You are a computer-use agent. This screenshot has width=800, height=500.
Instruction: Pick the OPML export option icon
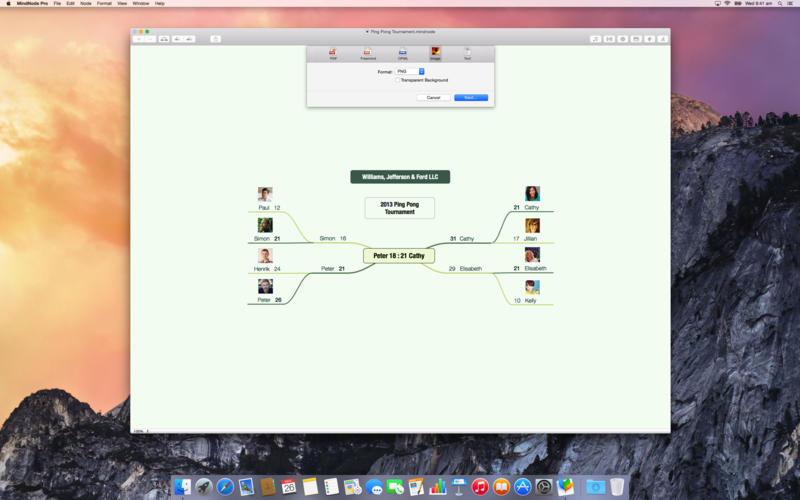pyautogui.click(x=402, y=52)
